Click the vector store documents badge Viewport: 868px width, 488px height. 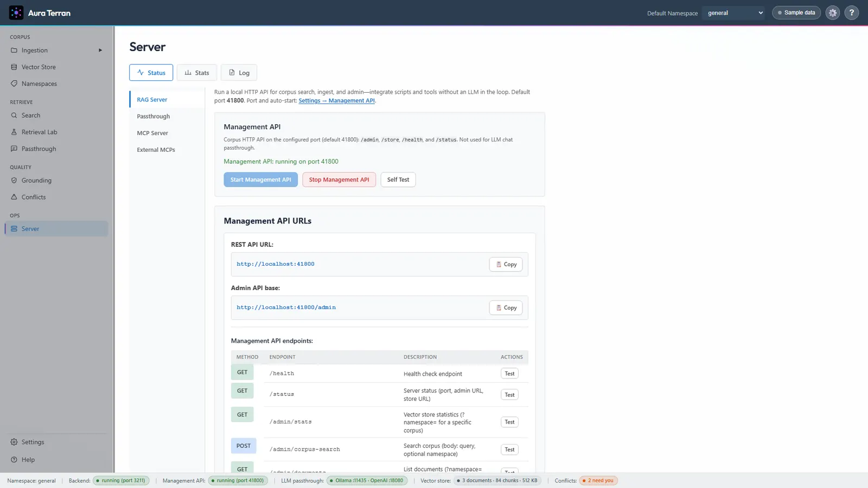coord(497,480)
